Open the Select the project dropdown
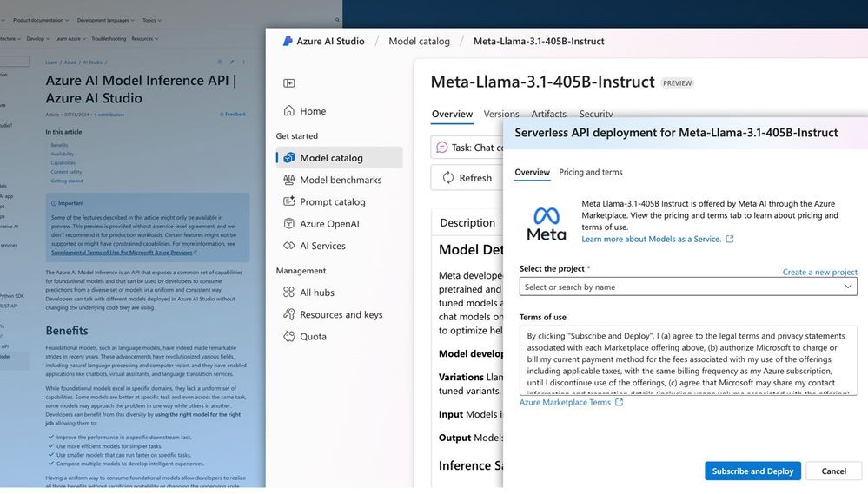Screen dimensions: 868x494 (x=688, y=287)
